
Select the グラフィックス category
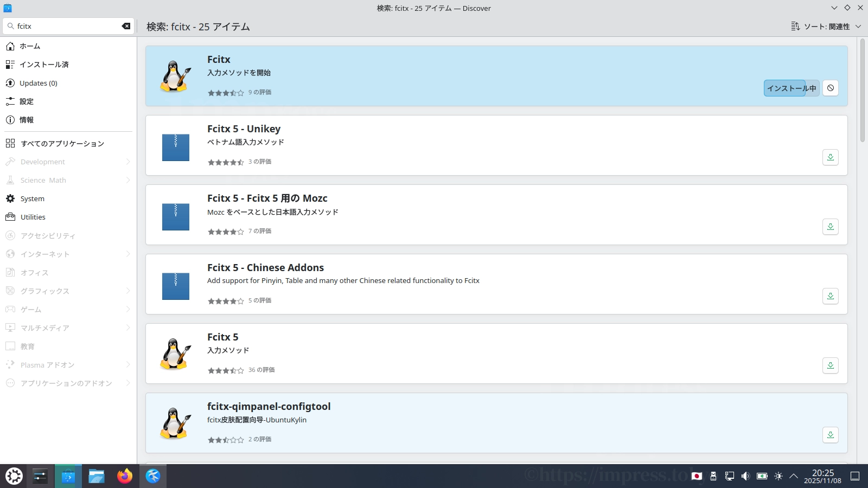click(68, 291)
